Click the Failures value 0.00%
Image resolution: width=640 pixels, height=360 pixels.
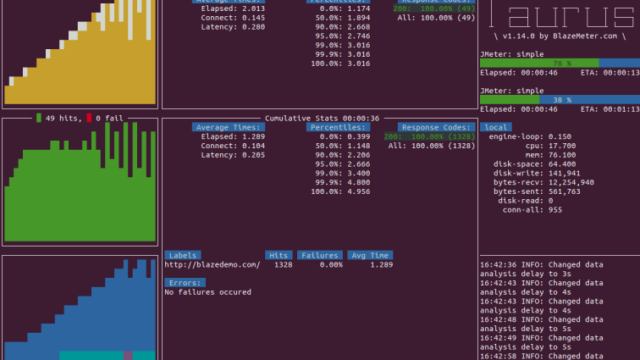coord(331,264)
